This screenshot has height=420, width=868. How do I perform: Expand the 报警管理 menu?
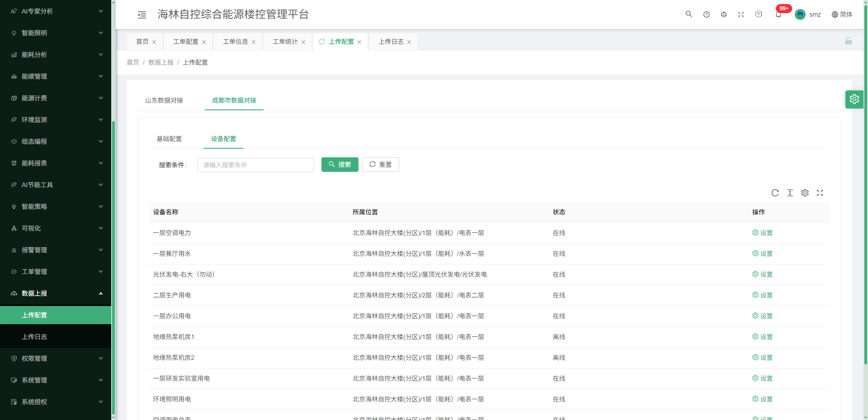click(x=56, y=250)
